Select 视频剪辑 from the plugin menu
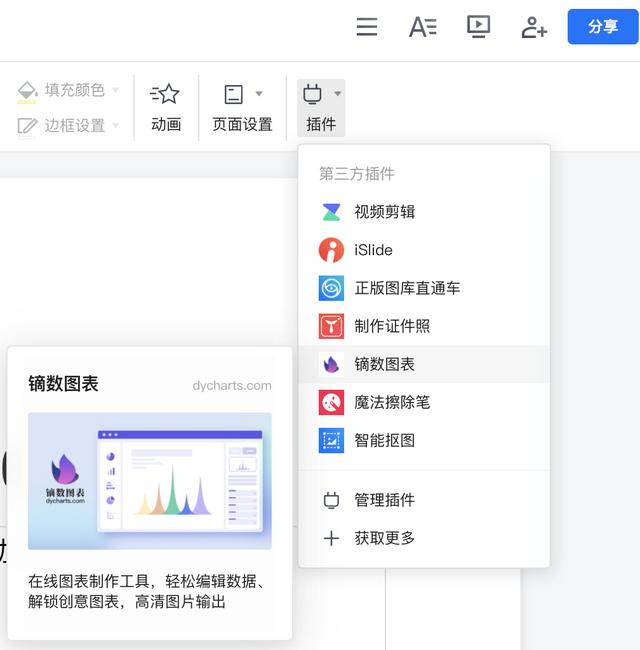 click(x=424, y=212)
